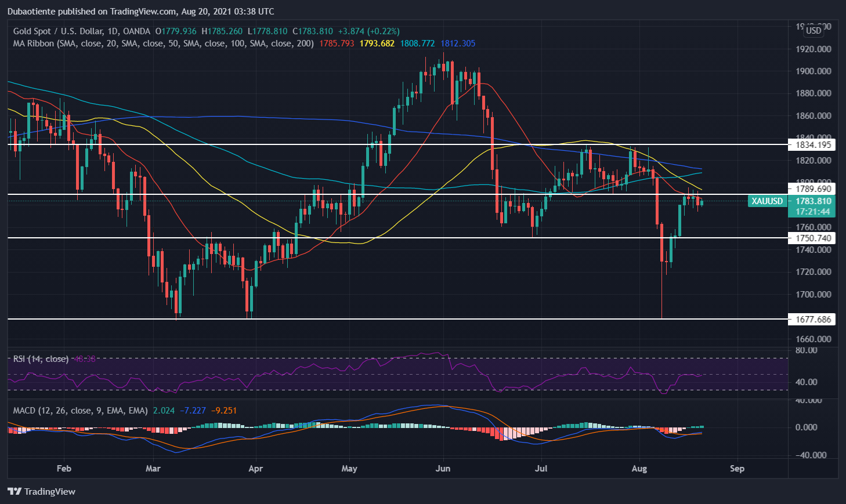The image size is (846, 504).
Task: Click the USD currency label
Action: (814, 30)
